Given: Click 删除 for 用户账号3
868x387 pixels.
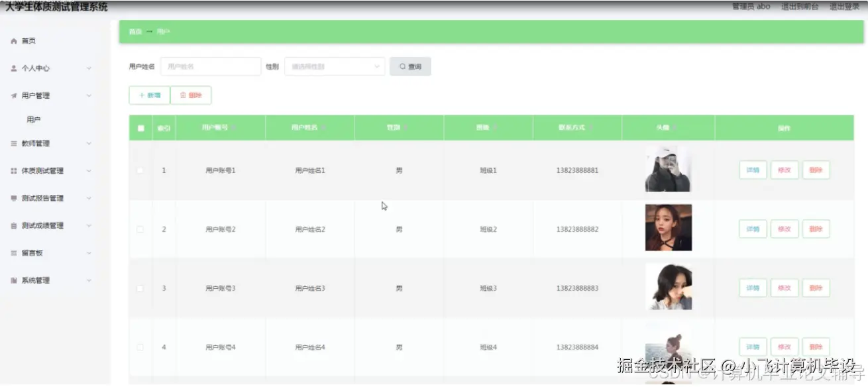Looking at the screenshot, I should tap(816, 288).
